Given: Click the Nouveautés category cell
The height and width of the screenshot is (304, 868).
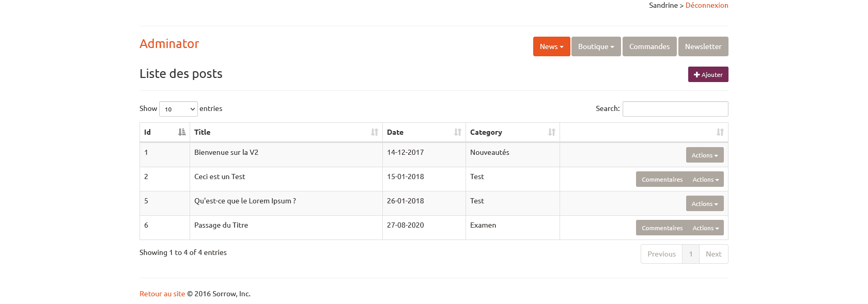Looking at the screenshot, I should point(513,155).
